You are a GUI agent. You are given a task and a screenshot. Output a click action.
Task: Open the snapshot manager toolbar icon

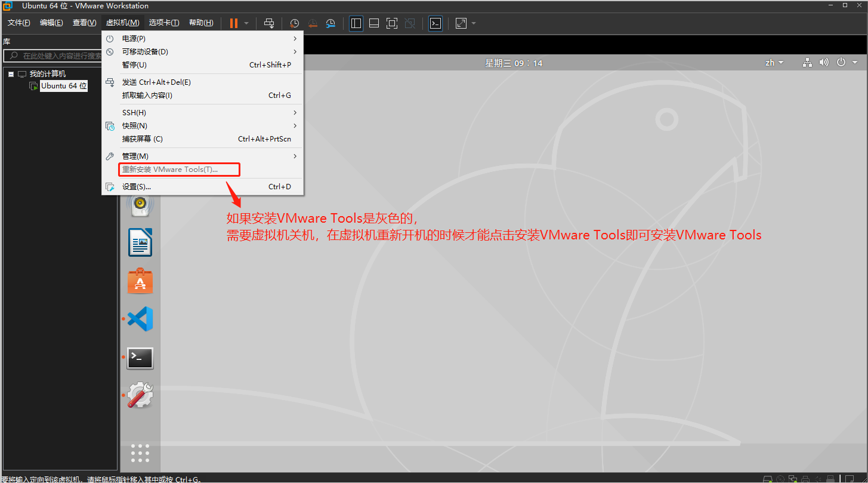pyautogui.click(x=330, y=23)
